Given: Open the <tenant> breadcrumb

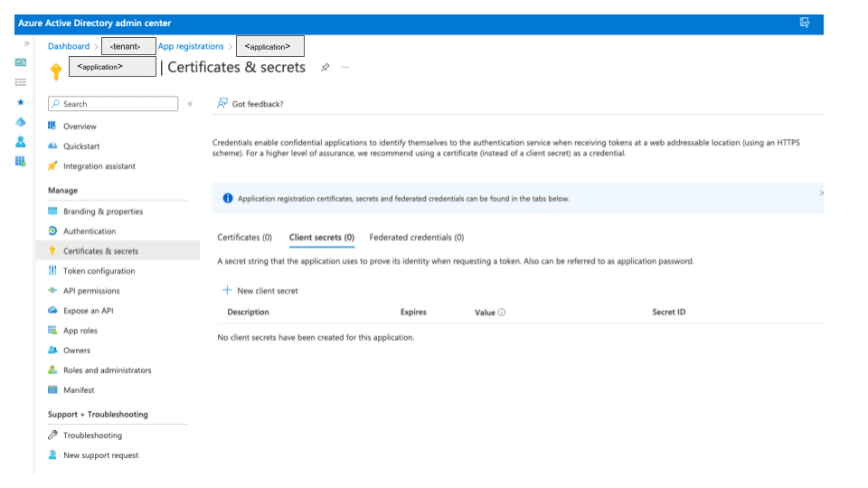Looking at the screenshot, I should point(128,46).
